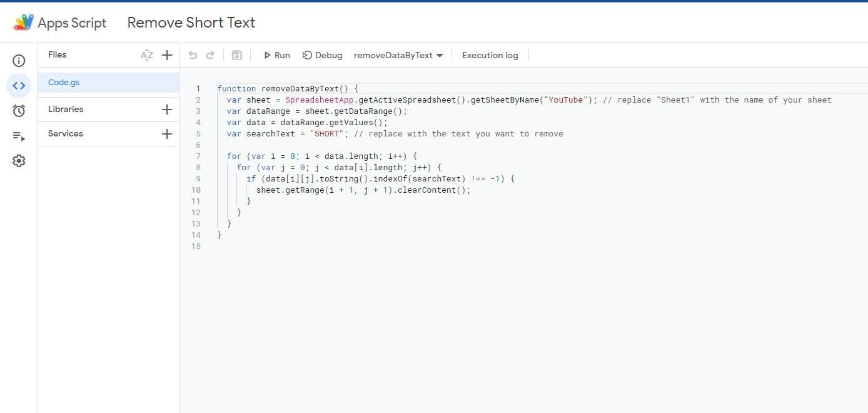868x413 pixels.
Task: Undo the last edit
Action: [193, 55]
